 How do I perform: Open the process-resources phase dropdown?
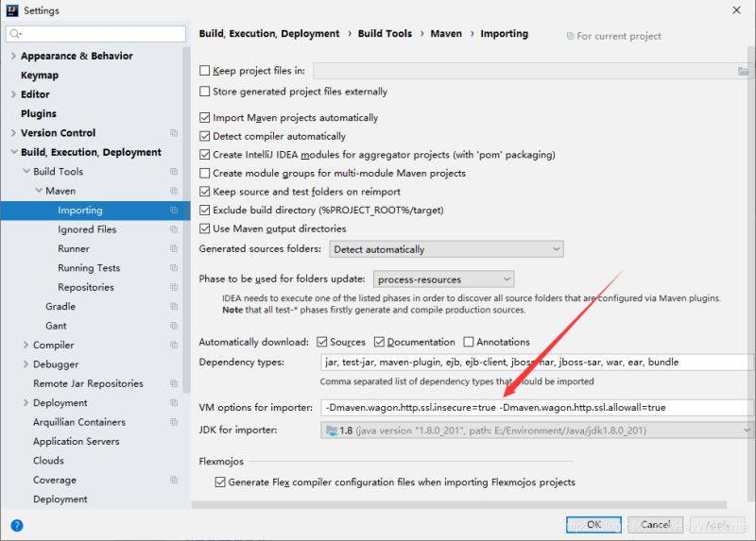(443, 279)
